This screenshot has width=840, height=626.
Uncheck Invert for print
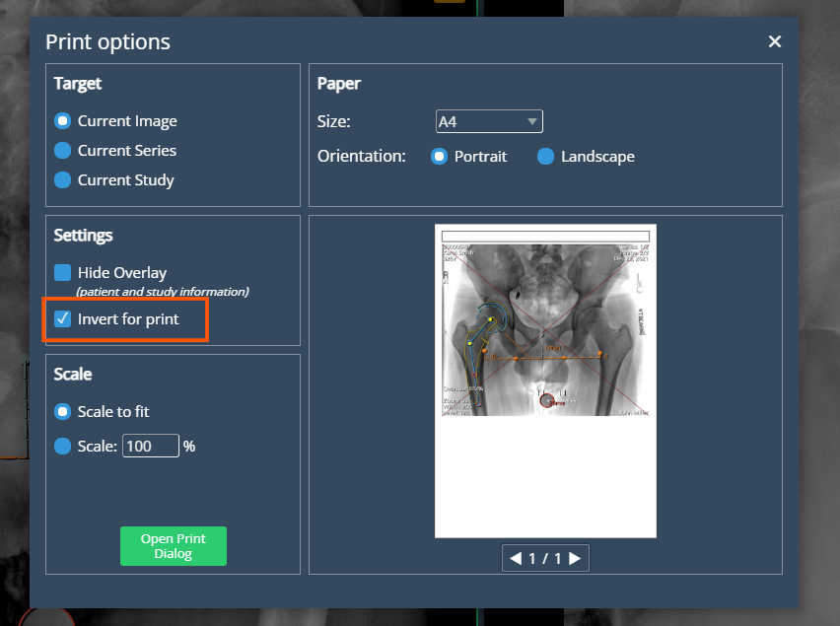click(63, 319)
